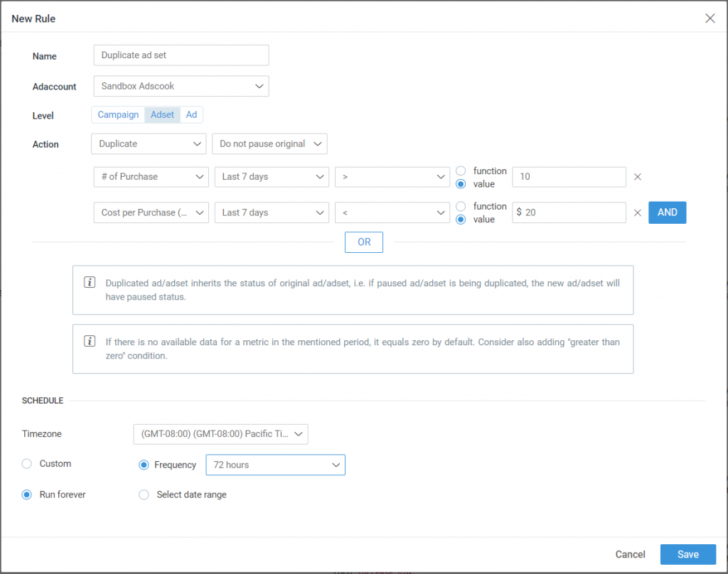The width and height of the screenshot is (728, 574).
Task: Open the less-than operator dropdown
Action: (392, 212)
